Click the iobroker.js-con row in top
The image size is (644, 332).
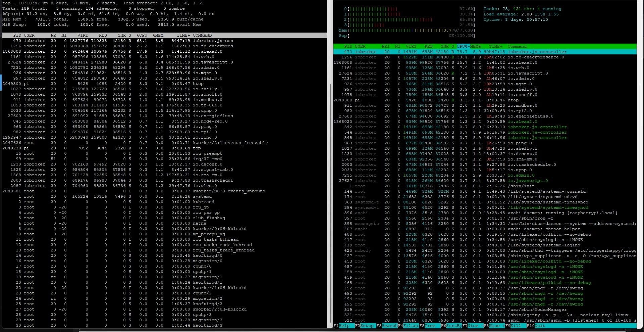tap(164, 41)
